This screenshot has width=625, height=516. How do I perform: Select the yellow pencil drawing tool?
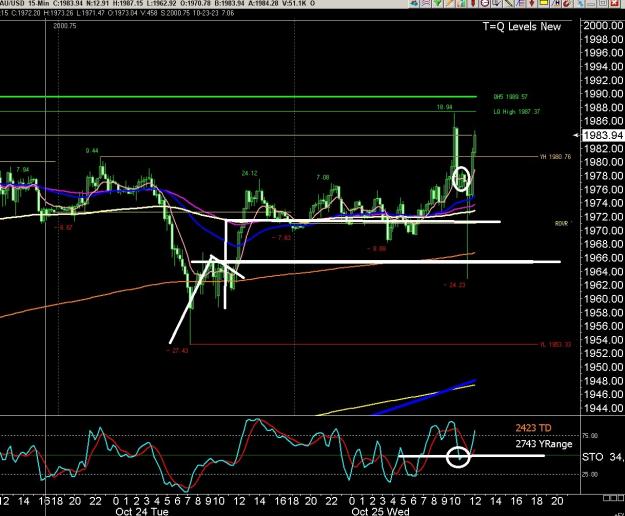pos(449,3)
